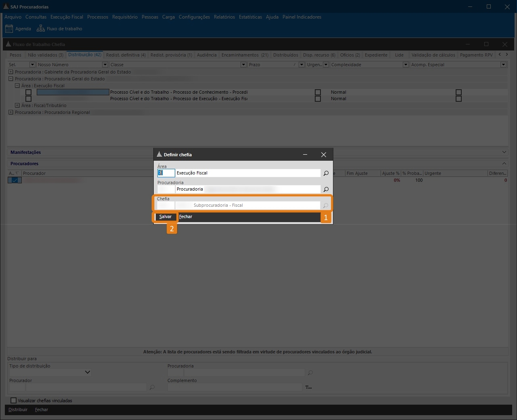
Task: Click Fechar in Definir chefia dialog
Action: 186,217
